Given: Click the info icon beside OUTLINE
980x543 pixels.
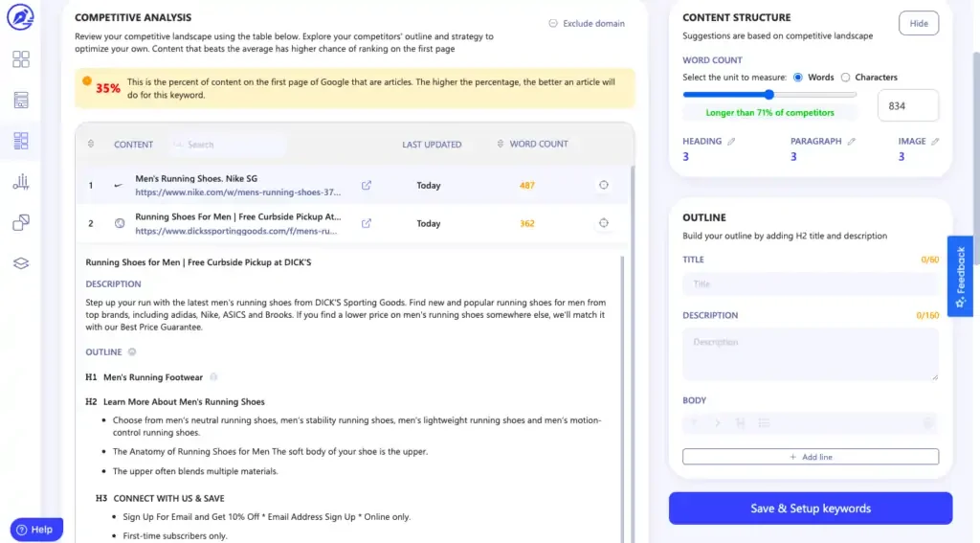Looking at the screenshot, I should pyautogui.click(x=132, y=351).
